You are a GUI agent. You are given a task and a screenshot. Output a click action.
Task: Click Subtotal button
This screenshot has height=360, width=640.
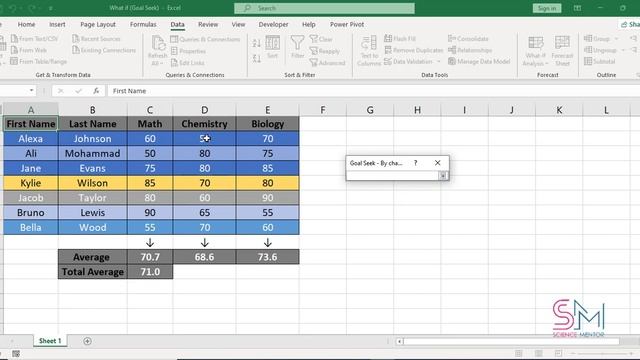point(600,62)
